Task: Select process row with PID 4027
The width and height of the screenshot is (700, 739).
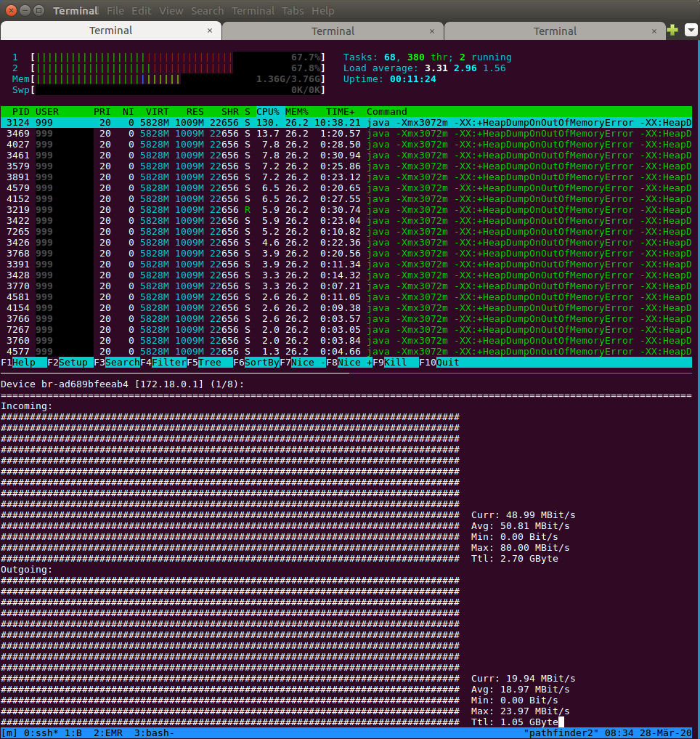Action: click(x=346, y=144)
